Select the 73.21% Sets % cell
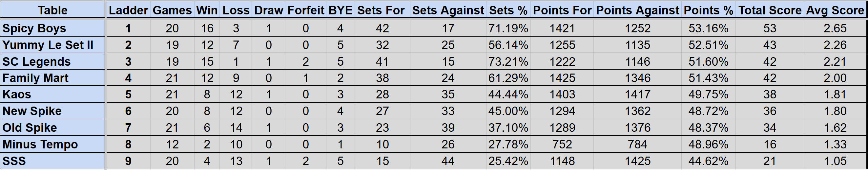This screenshot has height=170, width=868. tap(508, 61)
